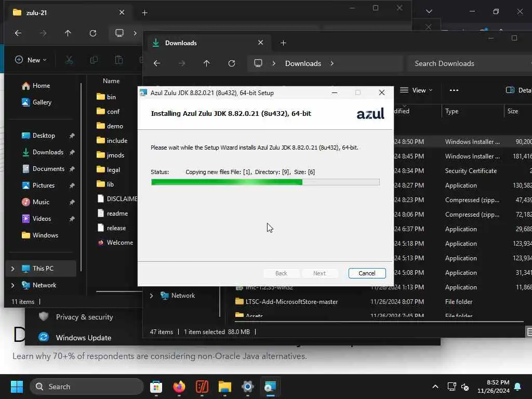532x399 pixels.
Task: Open Firefox from taskbar
Action: coord(179,387)
